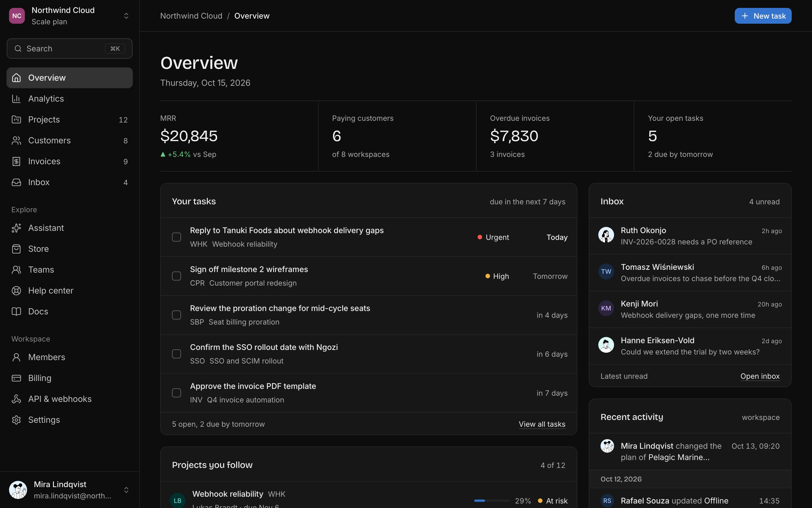Viewport: 812px width, 508px height.
Task: Click the Invoices receipt icon
Action: 16,161
